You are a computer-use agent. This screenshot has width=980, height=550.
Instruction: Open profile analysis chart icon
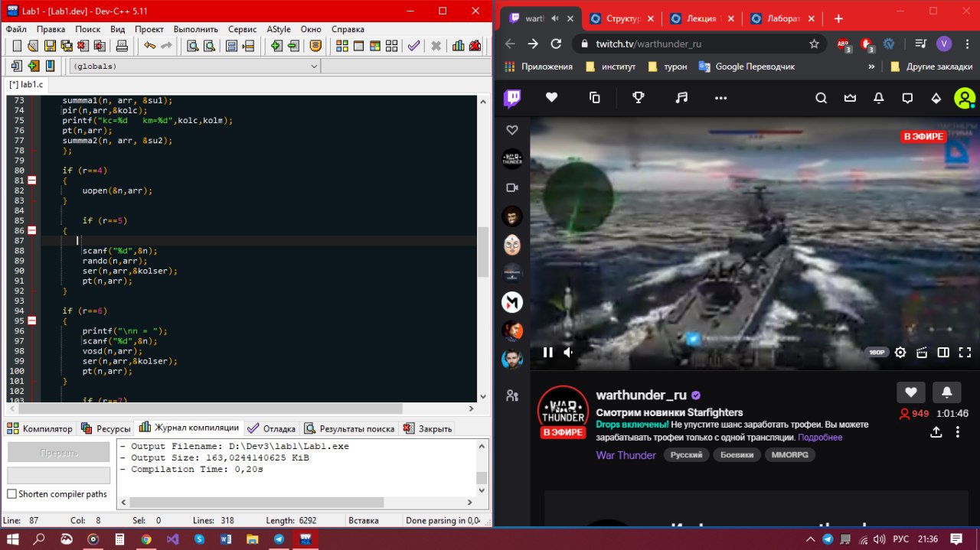tap(459, 46)
